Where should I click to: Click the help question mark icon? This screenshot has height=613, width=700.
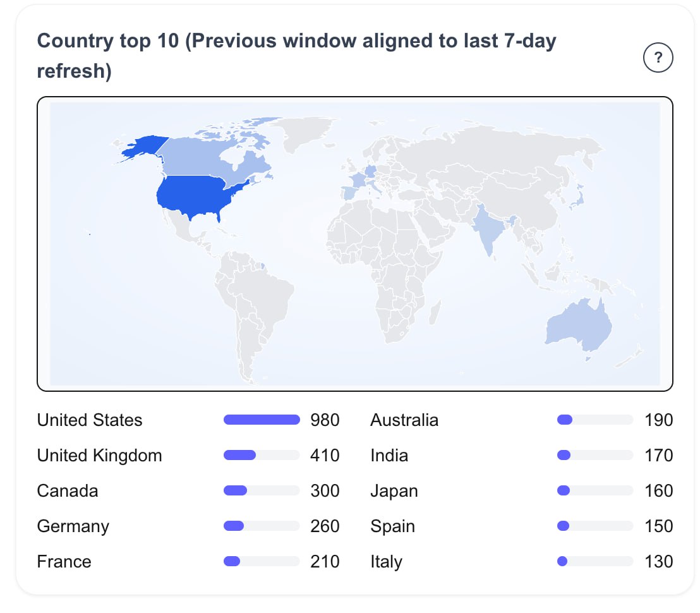click(658, 59)
